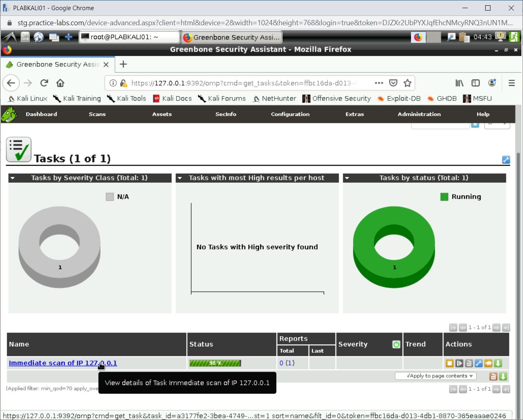Screen dimensions: 523x420
Task: Switch to root@PLABKALI01 terminal in taskbar
Action: coord(129,37)
